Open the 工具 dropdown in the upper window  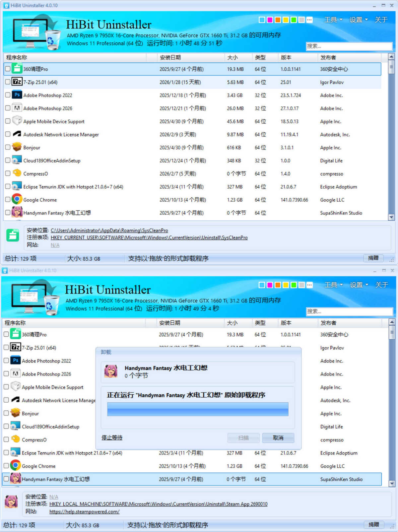point(333,20)
